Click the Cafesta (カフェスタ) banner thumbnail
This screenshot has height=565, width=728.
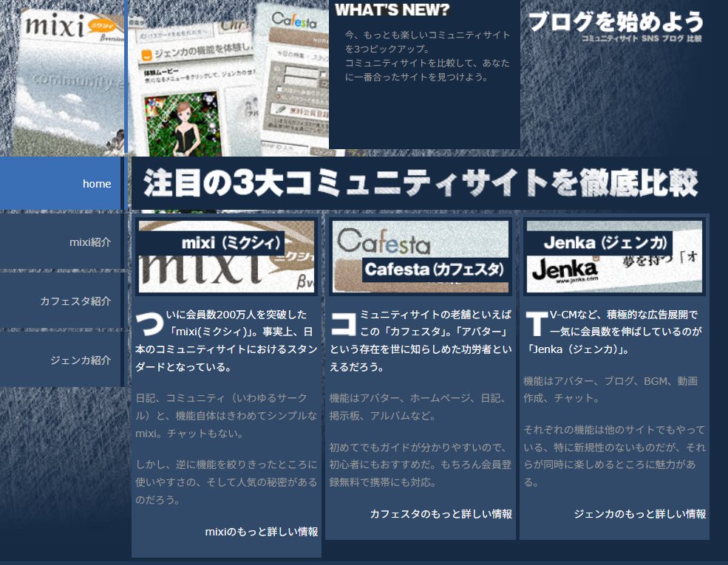421,256
